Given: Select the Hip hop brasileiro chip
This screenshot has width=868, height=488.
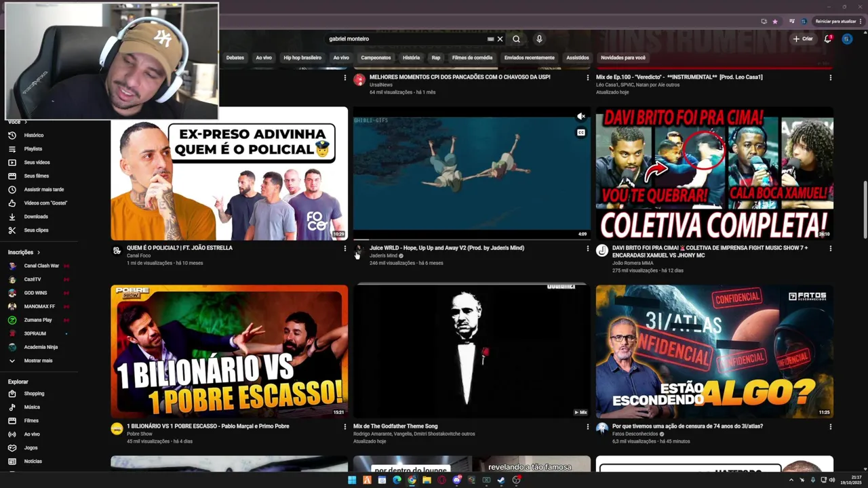Looking at the screenshot, I should (x=302, y=58).
